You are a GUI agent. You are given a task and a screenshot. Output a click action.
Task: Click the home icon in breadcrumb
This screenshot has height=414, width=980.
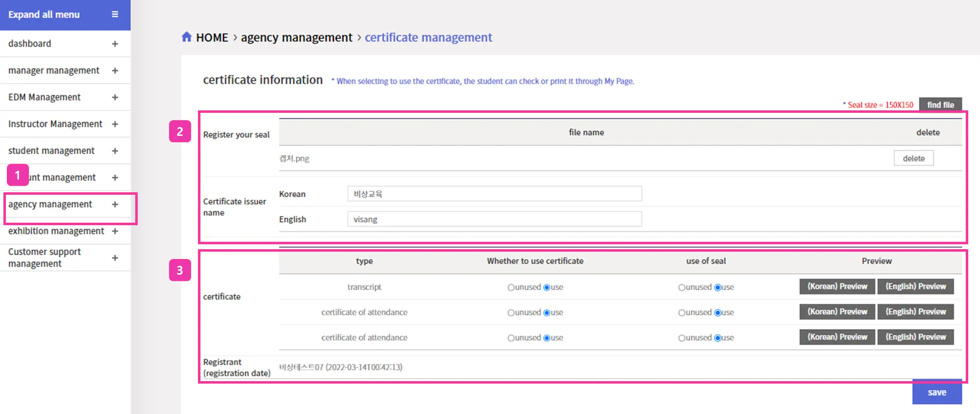click(186, 37)
